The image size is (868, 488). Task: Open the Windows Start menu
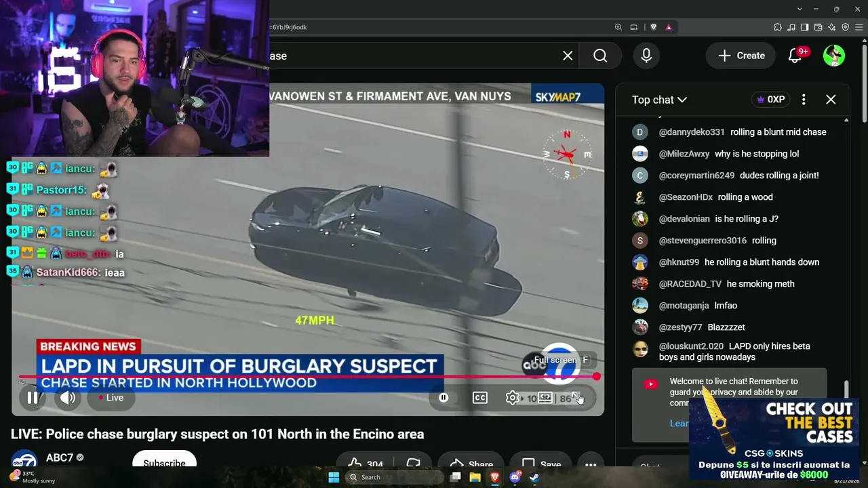tap(334, 477)
